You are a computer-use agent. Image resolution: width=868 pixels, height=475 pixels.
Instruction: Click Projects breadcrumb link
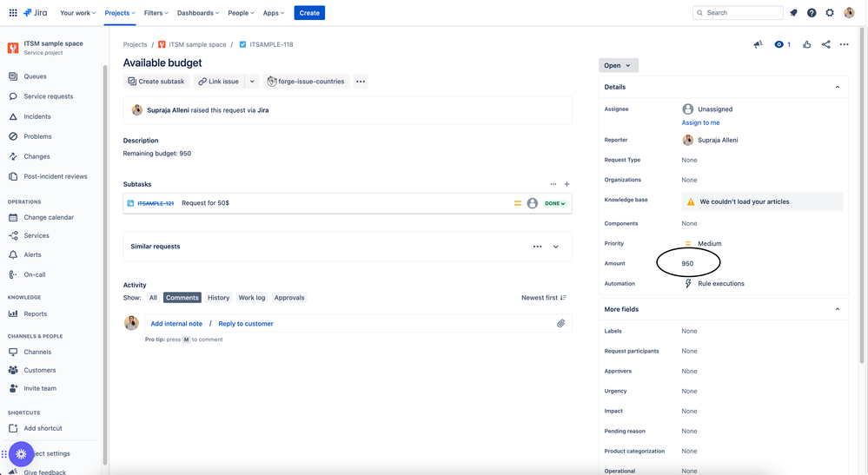(x=135, y=44)
